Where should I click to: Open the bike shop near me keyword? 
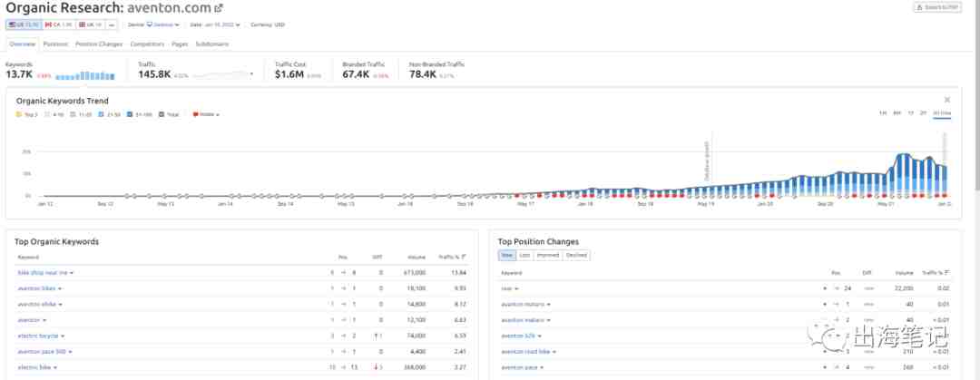coord(44,272)
